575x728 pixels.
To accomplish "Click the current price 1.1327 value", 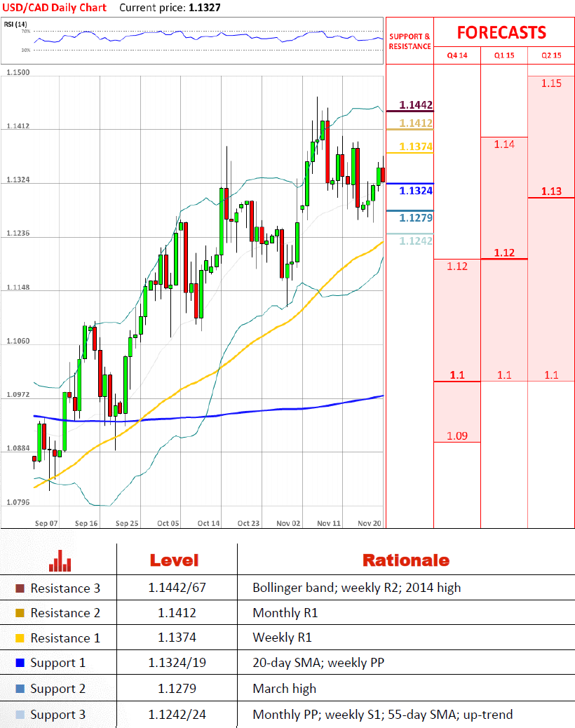I will click(205, 8).
